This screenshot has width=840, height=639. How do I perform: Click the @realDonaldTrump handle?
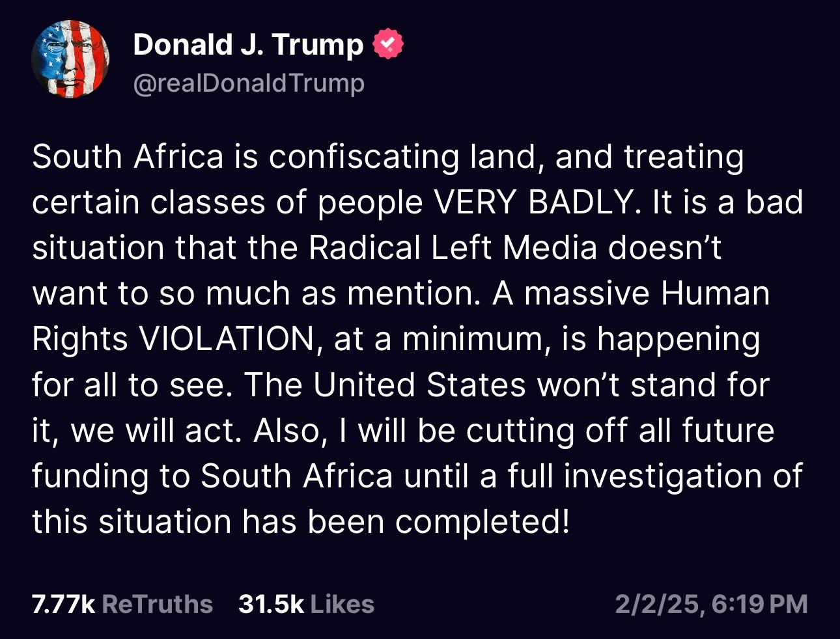click(x=248, y=83)
